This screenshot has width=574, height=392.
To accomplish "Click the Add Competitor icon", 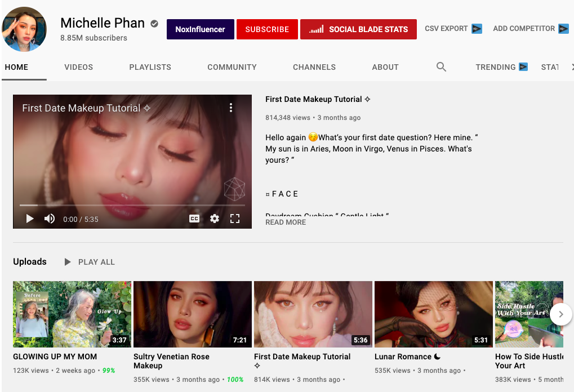I will click(563, 29).
